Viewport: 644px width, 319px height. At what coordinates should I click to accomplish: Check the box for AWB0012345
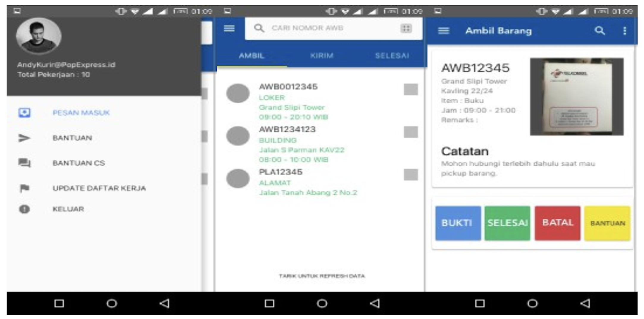(x=411, y=89)
